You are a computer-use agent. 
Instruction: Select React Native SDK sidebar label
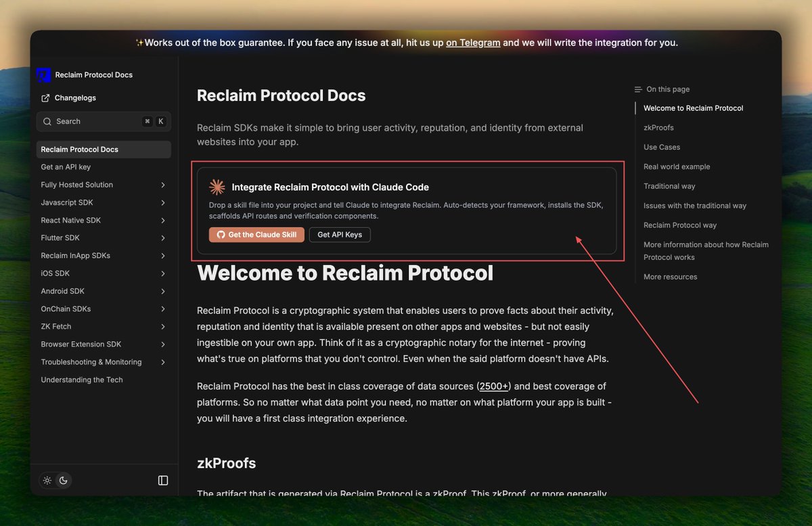pos(71,220)
